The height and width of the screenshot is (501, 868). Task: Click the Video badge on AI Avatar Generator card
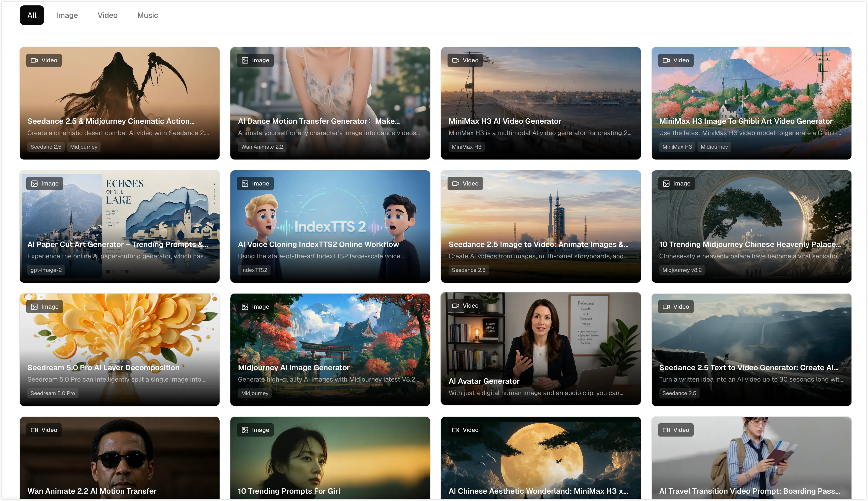pos(465,305)
